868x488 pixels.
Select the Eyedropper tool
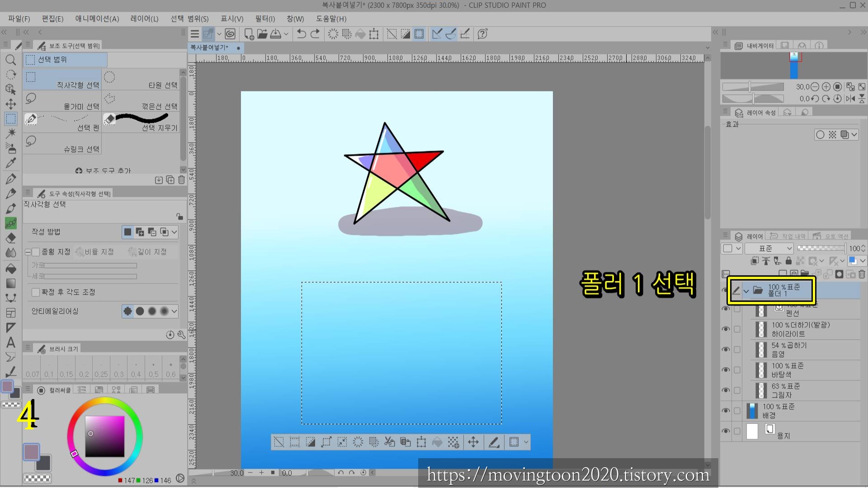[11, 163]
